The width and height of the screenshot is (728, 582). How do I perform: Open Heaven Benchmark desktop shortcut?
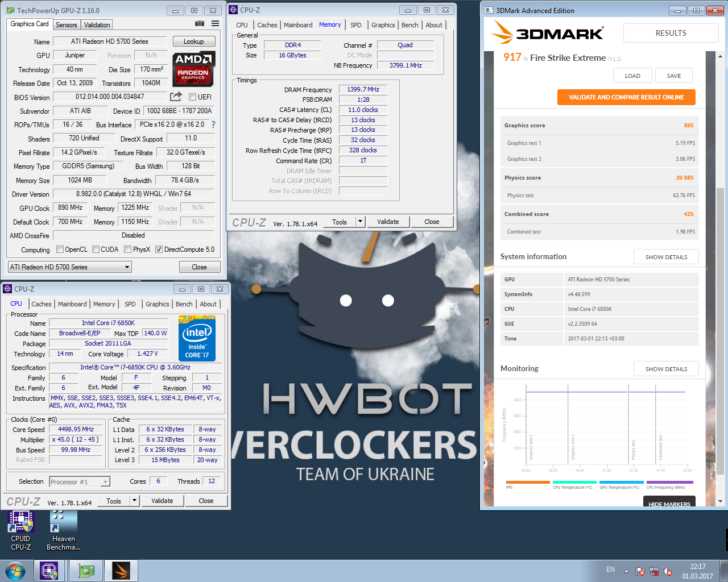63,531
